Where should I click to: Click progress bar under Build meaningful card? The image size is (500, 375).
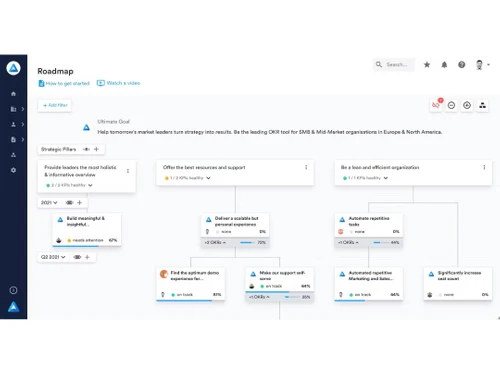(87, 246)
